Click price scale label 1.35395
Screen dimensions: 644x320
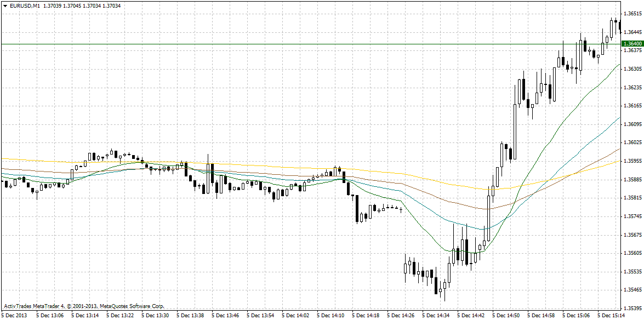click(x=632, y=308)
